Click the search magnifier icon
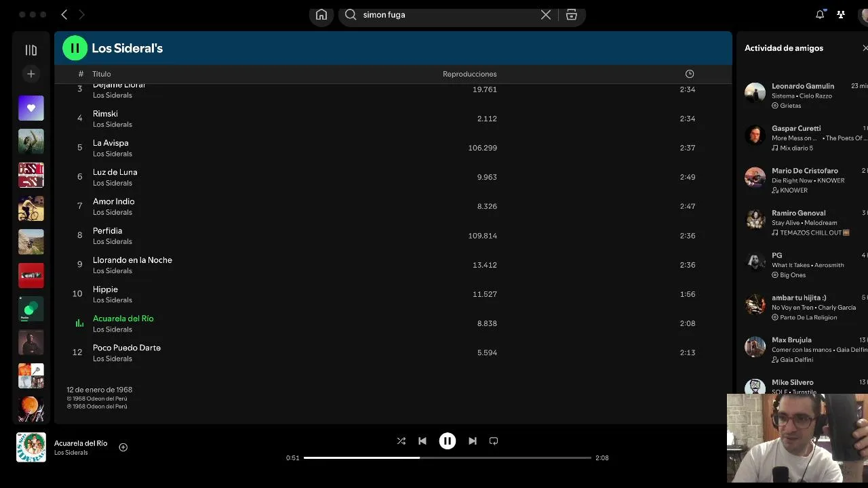 pyautogui.click(x=351, y=15)
